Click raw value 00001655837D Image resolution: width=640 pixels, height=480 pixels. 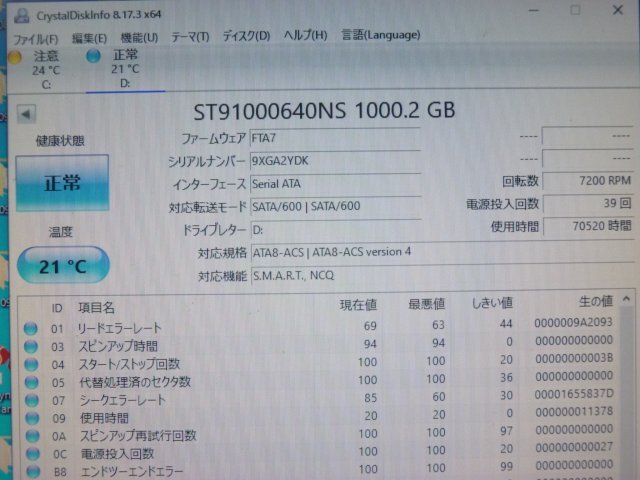[x=574, y=394]
